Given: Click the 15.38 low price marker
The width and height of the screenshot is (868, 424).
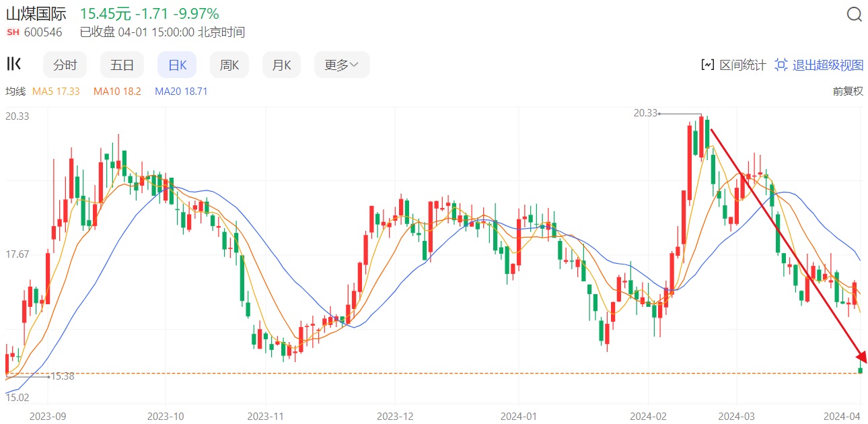Looking at the screenshot, I should click(63, 376).
